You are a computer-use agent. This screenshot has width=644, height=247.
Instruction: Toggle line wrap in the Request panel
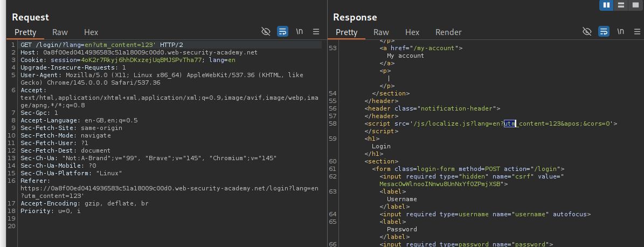[282, 32]
